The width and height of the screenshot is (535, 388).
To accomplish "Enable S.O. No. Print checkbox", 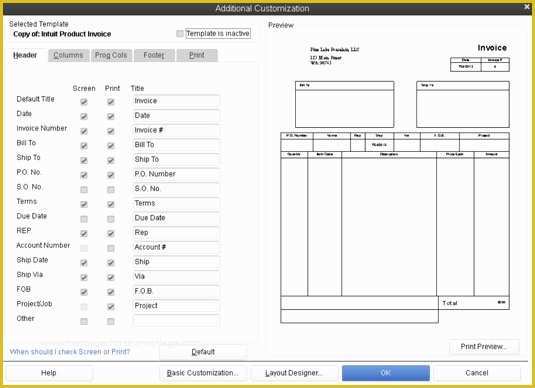I will [111, 190].
